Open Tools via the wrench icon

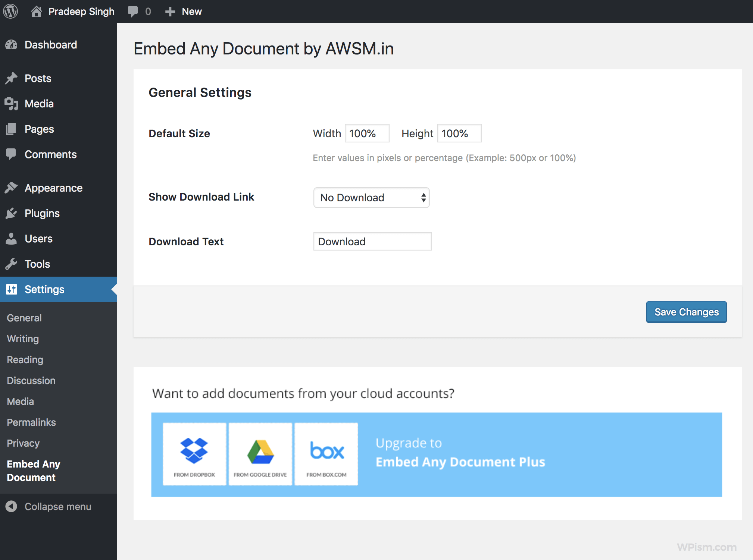tap(12, 264)
